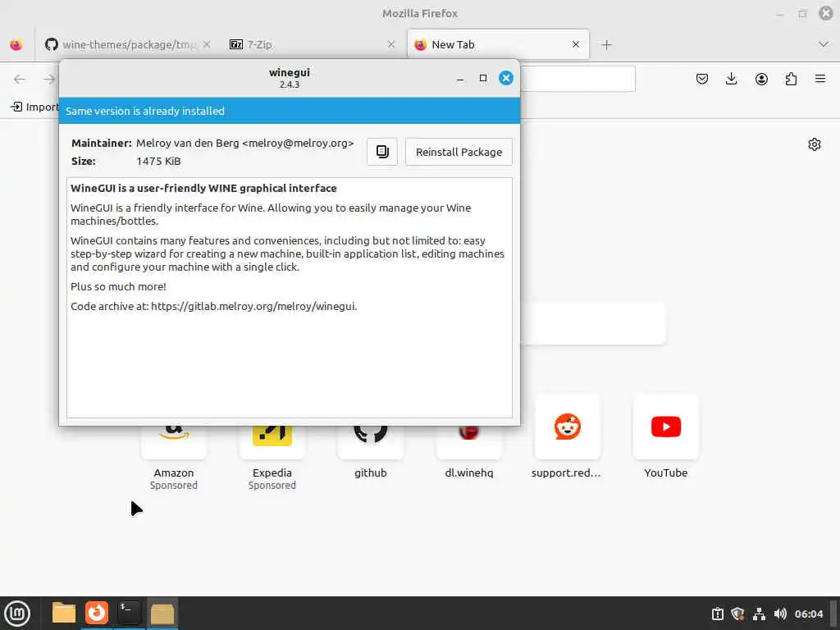Click the 1475 KiB size value
Image resolution: width=840 pixels, height=630 pixels.
click(158, 162)
